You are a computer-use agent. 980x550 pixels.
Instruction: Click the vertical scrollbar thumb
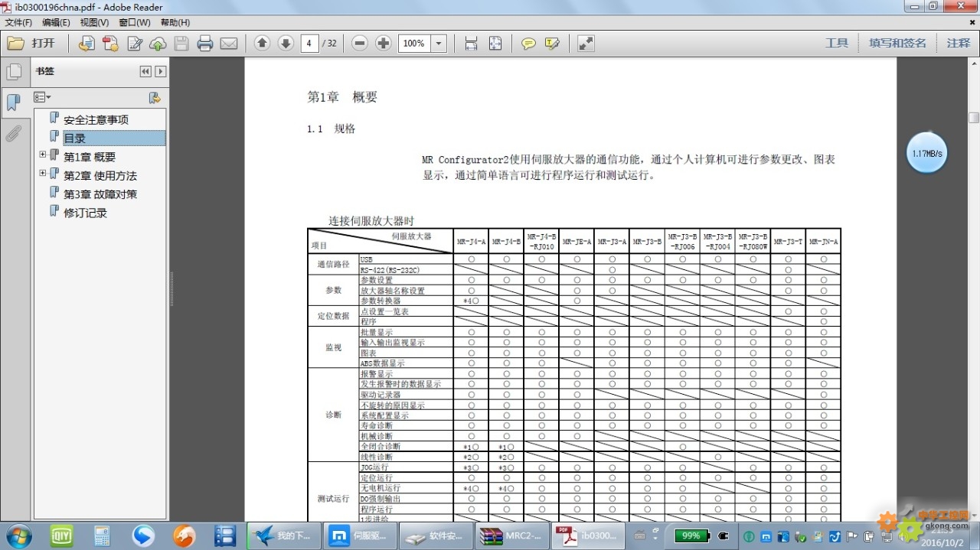tap(973, 118)
